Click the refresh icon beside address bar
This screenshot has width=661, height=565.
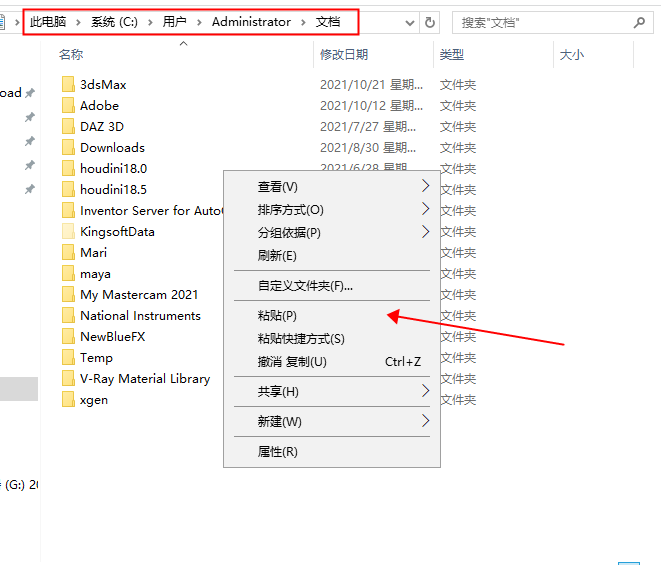430,22
